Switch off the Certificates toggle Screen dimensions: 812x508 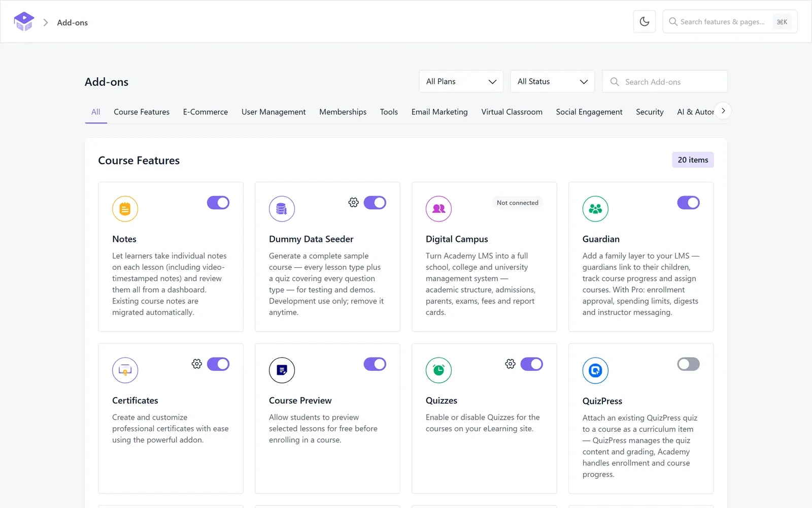[218, 364]
